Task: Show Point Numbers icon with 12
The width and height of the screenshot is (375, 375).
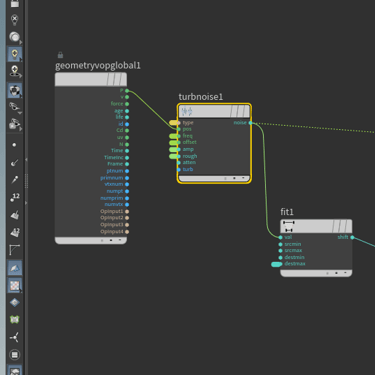Action: tap(14, 197)
